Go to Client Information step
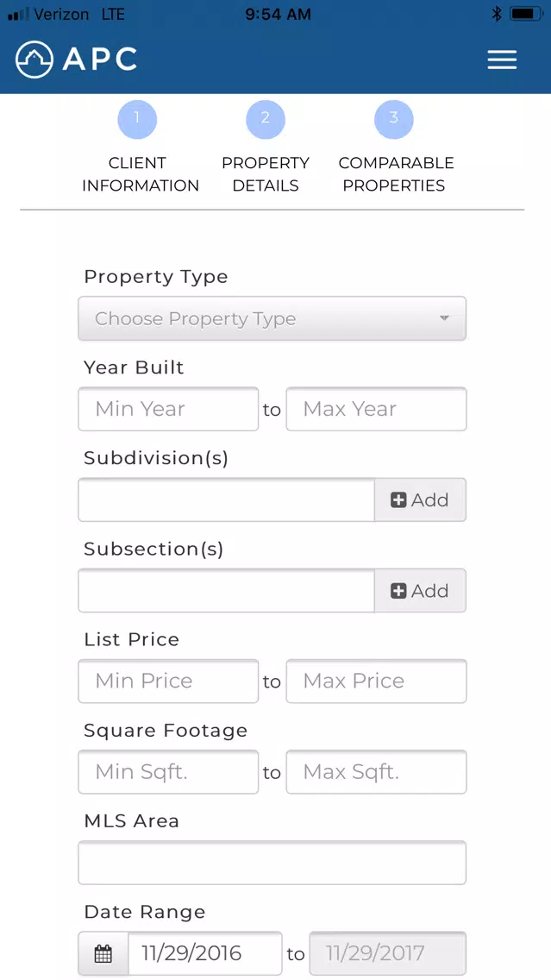Viewport: 551px width, 980px height. 141,173
